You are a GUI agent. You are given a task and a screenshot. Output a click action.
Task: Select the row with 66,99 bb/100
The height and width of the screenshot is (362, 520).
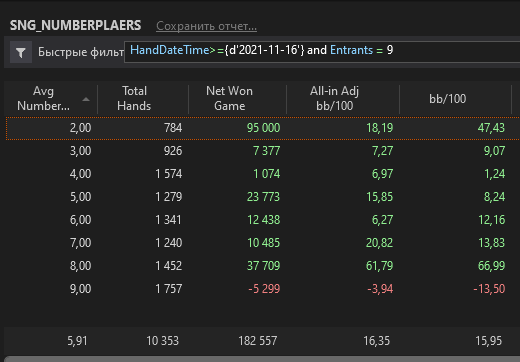(x=263, y=266)
